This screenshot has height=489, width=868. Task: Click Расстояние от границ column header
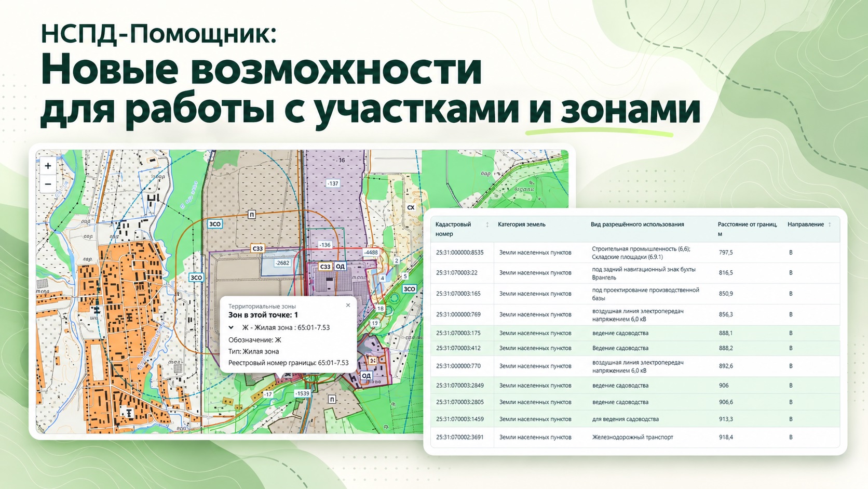747,229
